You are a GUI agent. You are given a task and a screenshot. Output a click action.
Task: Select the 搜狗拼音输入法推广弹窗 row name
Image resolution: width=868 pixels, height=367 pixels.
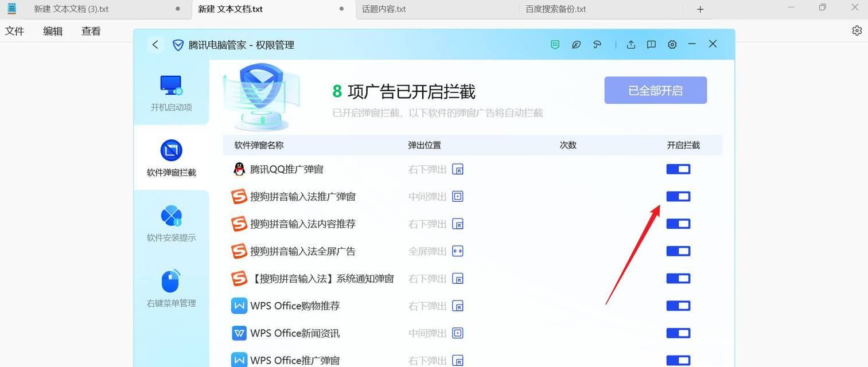pos(303,197)
